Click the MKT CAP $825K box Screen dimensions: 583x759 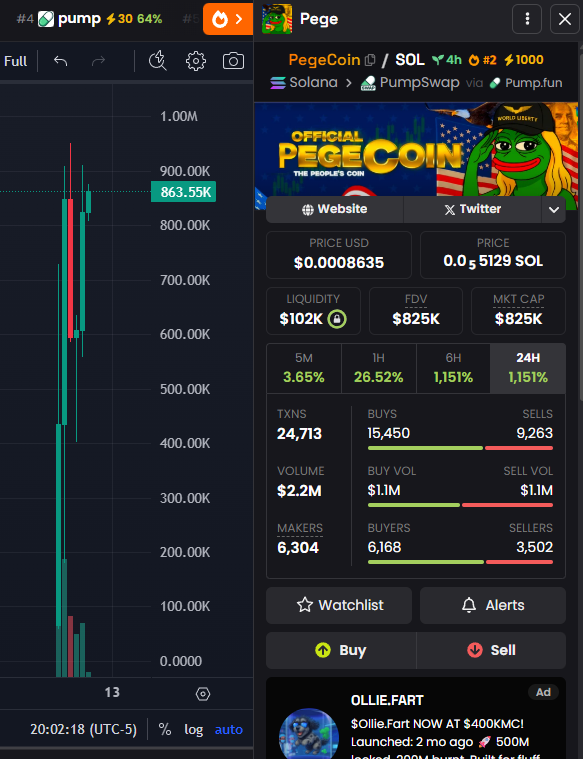[518, 311]
